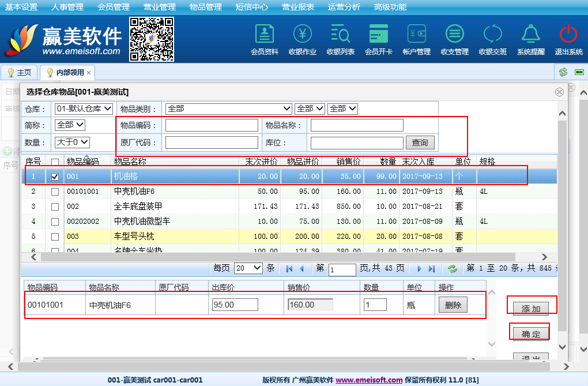Click the 物品编码 input field
This screenshot has height=386, width=588.
212,125
